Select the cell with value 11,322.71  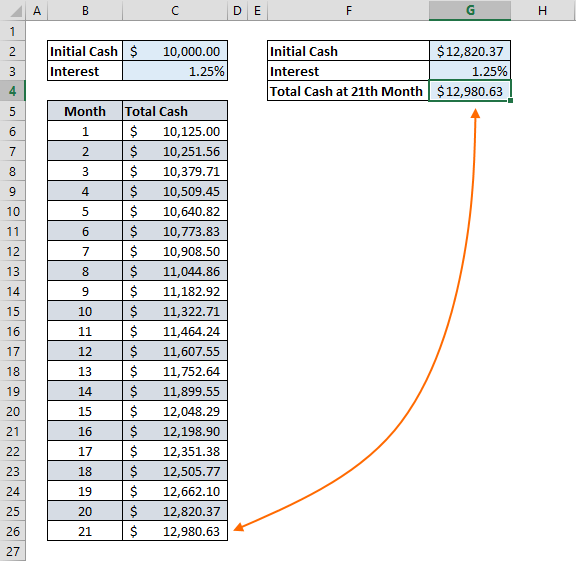tap(175, 311)
